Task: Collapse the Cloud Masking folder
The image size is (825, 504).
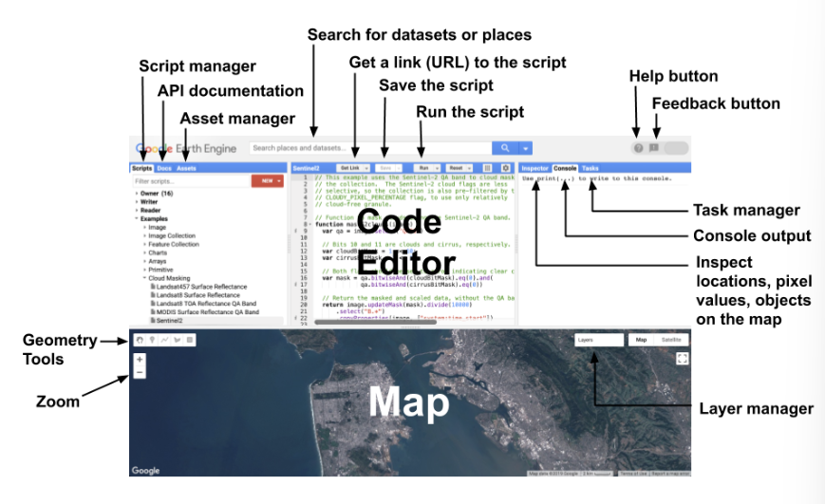Action: pyautogui.click(x=144, y=278)
